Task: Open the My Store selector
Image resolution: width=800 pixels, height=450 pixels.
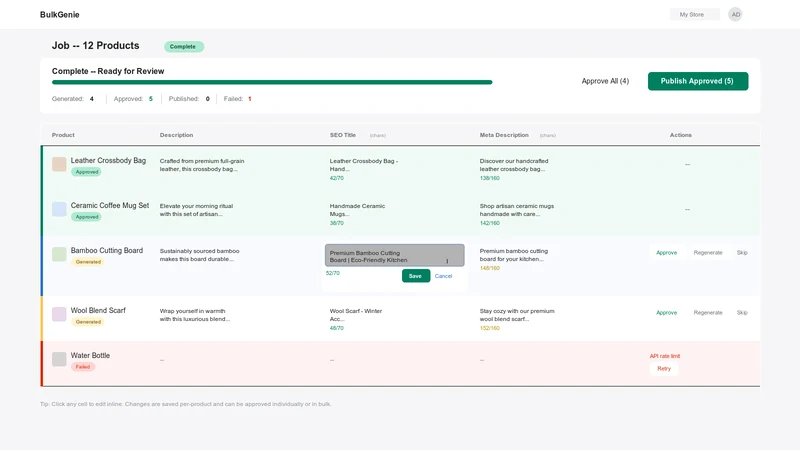Action: (x=694, y=14)
